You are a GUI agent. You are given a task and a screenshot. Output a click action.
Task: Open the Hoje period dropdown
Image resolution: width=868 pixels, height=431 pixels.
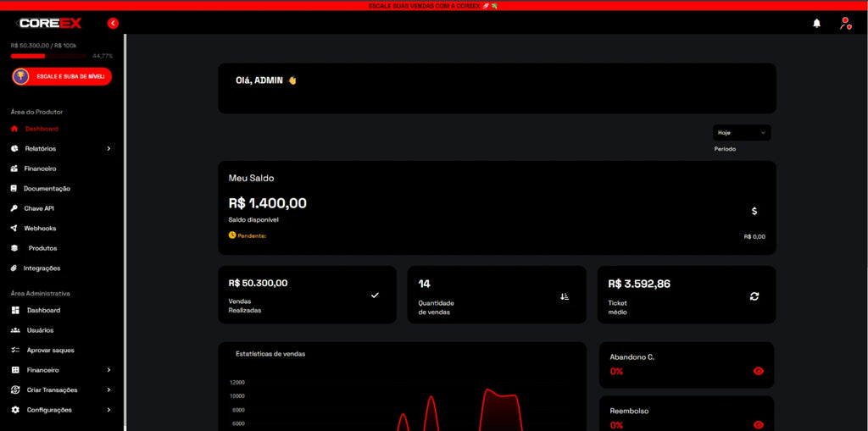click(x=742, y=133)
